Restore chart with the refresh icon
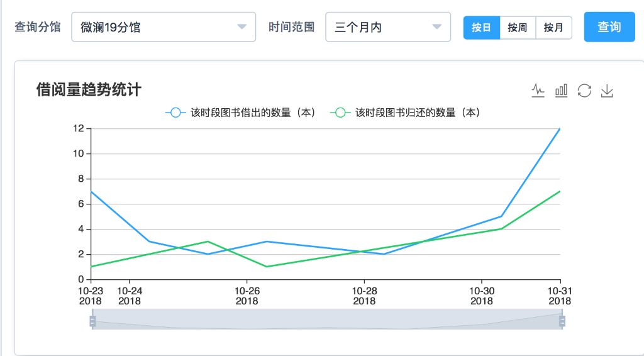Image resolution: width=644 pixels, height=356 pixels. [x=584, y=91]
